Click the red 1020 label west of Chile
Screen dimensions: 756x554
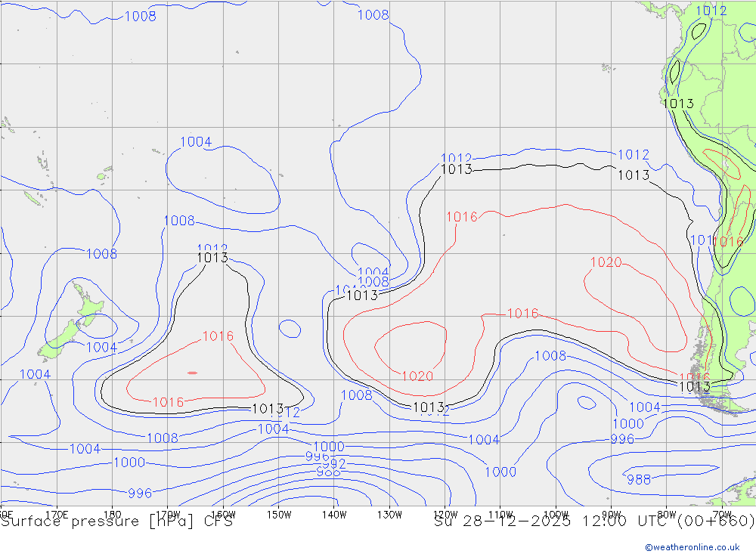[606, 262]
